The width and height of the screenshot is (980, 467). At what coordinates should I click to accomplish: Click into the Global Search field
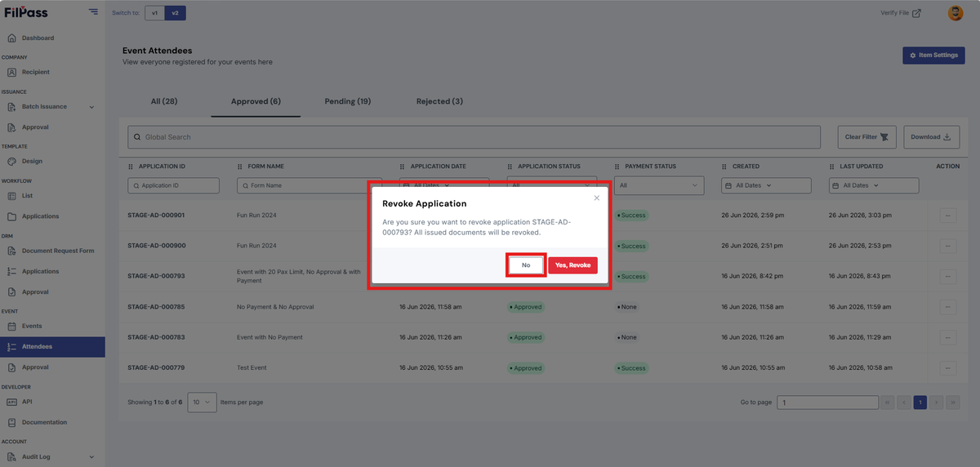pyautogui.click(x=474, y=137)
